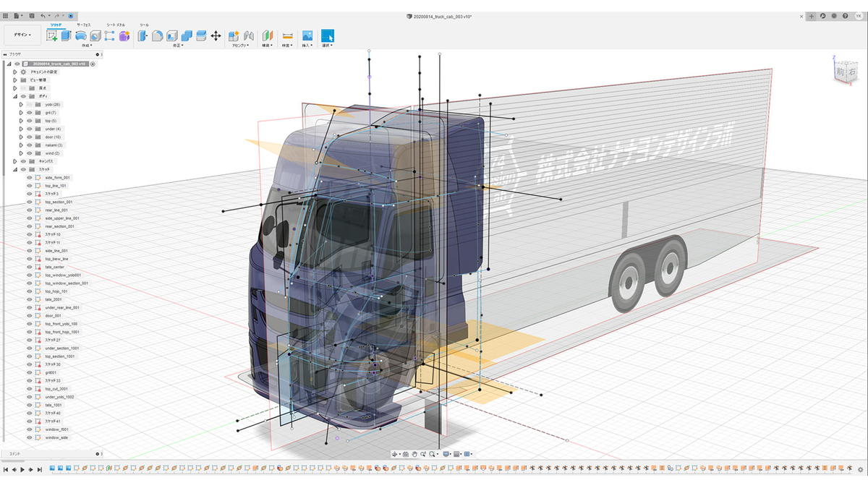
Task: Select the Hole tool icon
Action: tap(96, 35)
